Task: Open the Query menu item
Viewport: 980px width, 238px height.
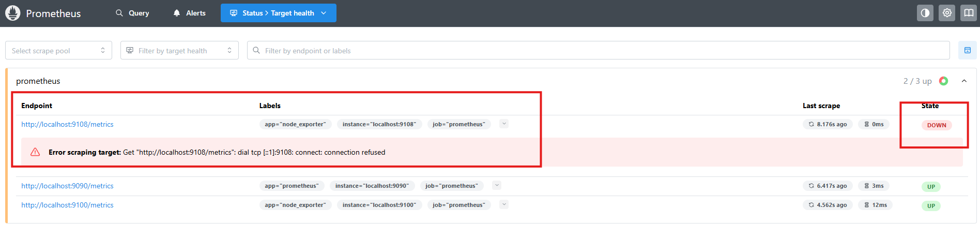Action: pos(132,13)
